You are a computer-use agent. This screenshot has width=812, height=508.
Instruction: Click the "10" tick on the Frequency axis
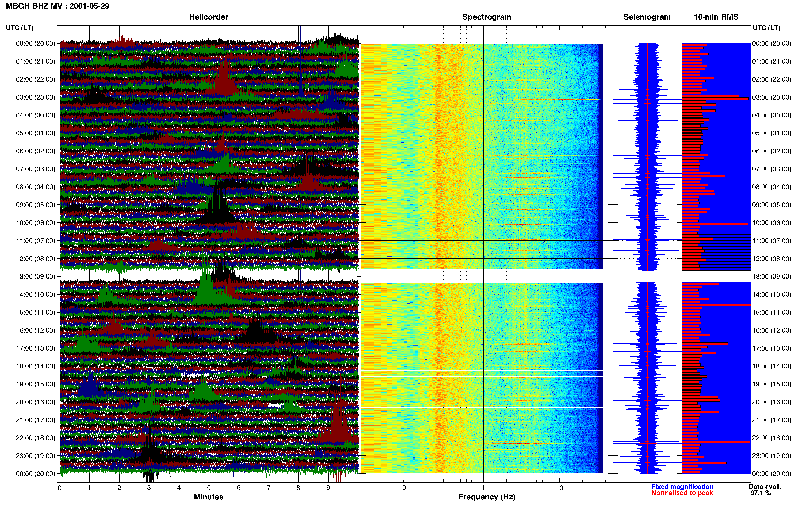tap(559, 488)
